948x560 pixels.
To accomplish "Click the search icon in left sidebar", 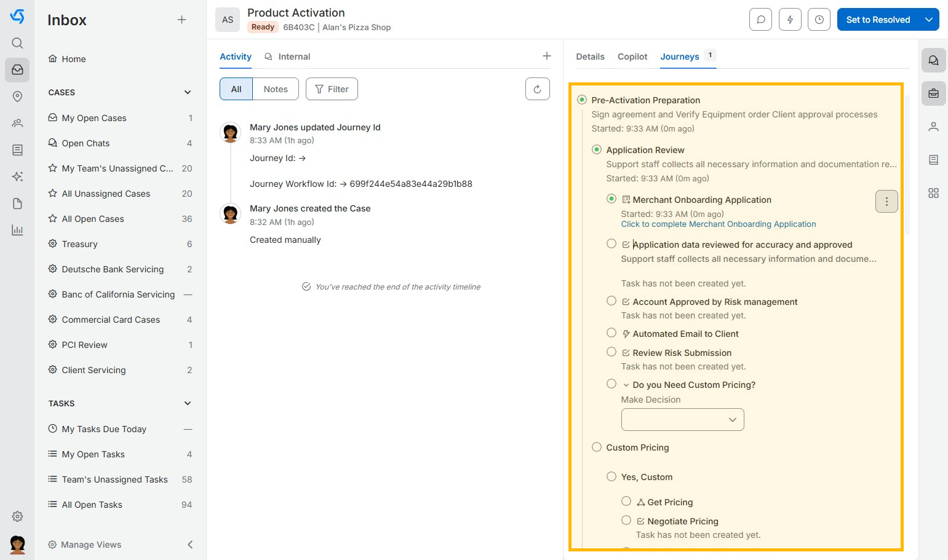I will pos(17,43).
